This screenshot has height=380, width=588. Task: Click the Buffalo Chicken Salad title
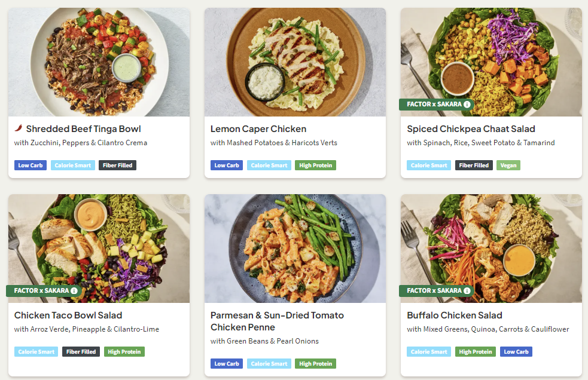pyautogui.click(x=454, y=315)
